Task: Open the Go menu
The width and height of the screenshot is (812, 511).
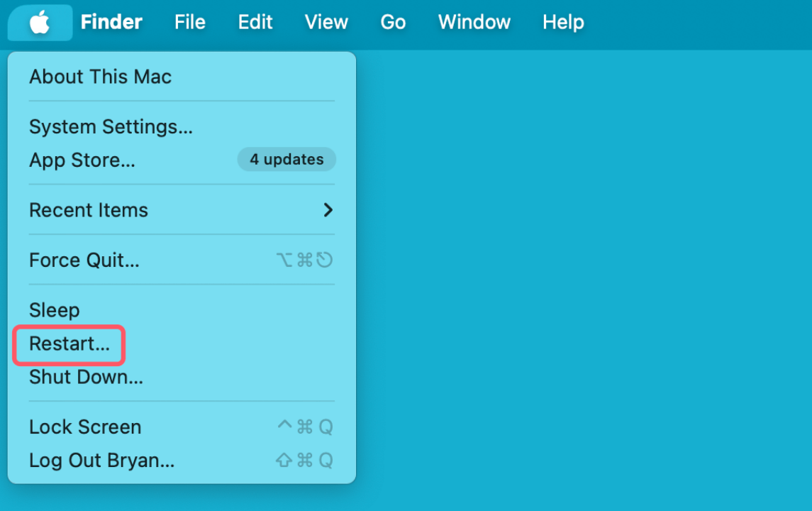Action: tap(393, 23)
